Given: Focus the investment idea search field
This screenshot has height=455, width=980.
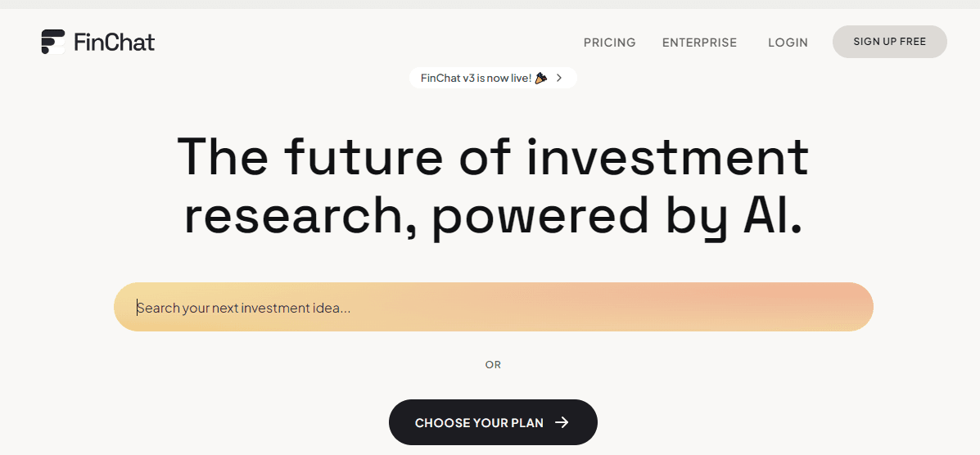Looking at the screenshot, I should tap(493, 308).
